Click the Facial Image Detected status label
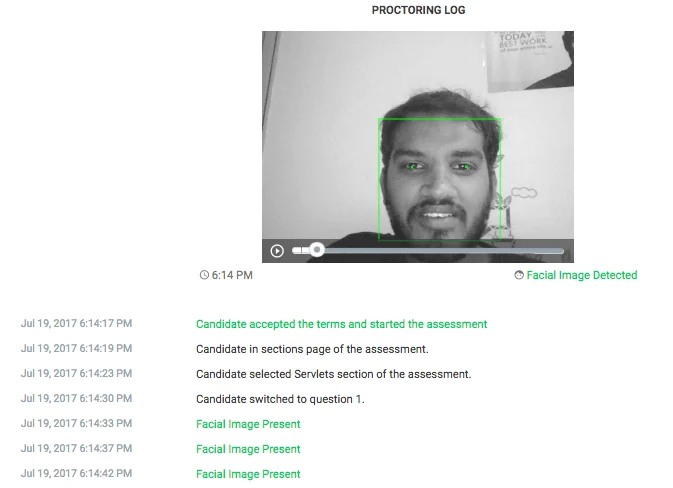Viewport: 673px width, 488px height. [582, 275]
